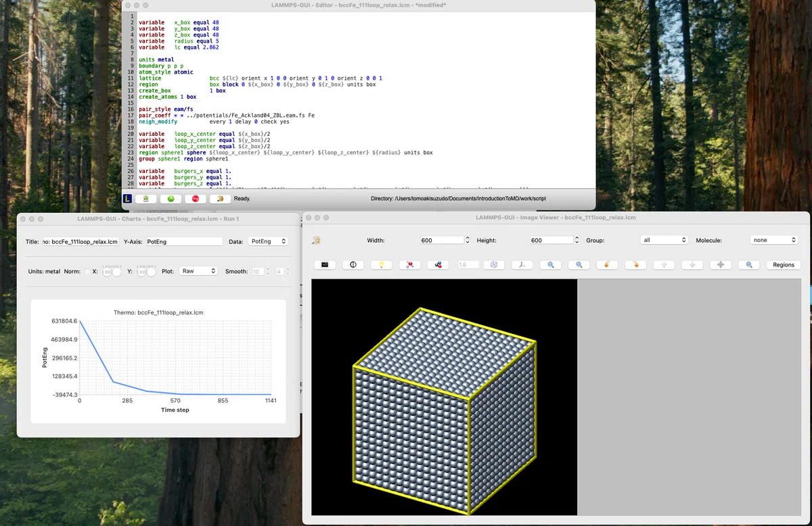Toggle the half-circle ambient occlusion button
812x526 pixels.
click(353, 265)
